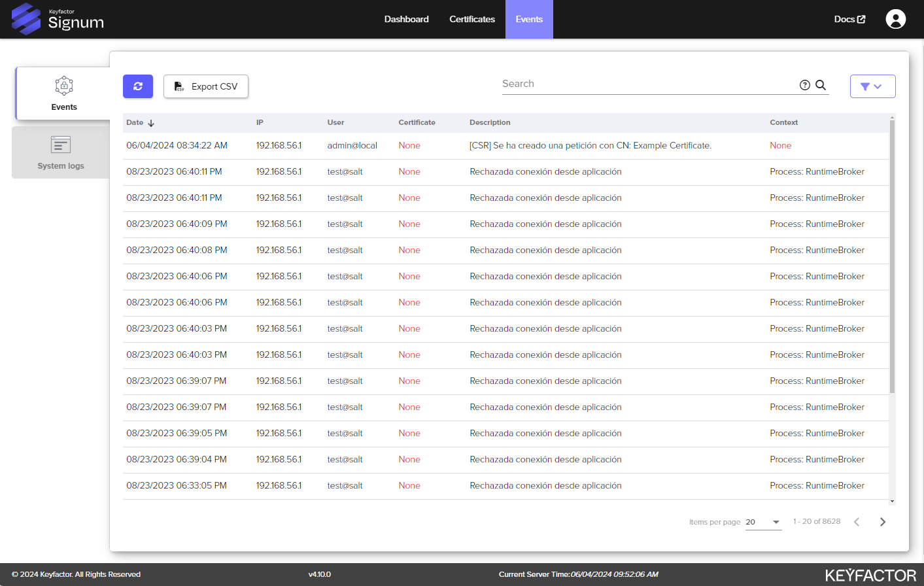The height and width of the screenshot is (586, 924).
Task: Select the Events tab in navbar
Action: click(x=529, y=19)
